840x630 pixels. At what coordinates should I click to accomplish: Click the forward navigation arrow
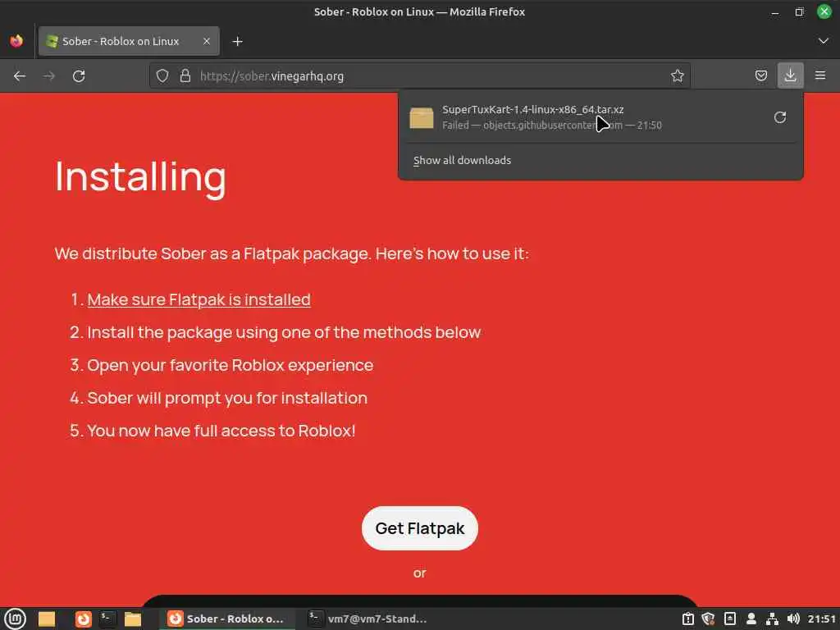tap(49, 76)
